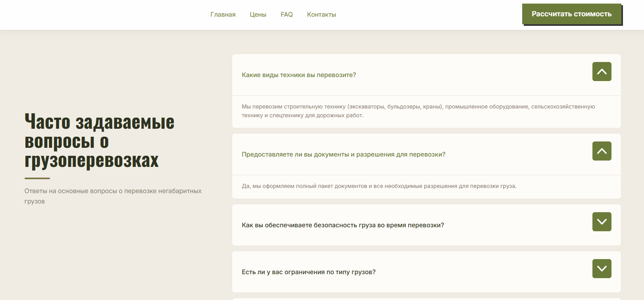Click the 'Есть ли у вас ограничения' question text

308,272
